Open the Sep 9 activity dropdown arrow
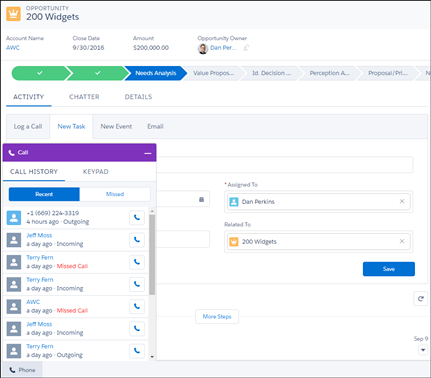This screenshot has height=378, width=431. 423,350
